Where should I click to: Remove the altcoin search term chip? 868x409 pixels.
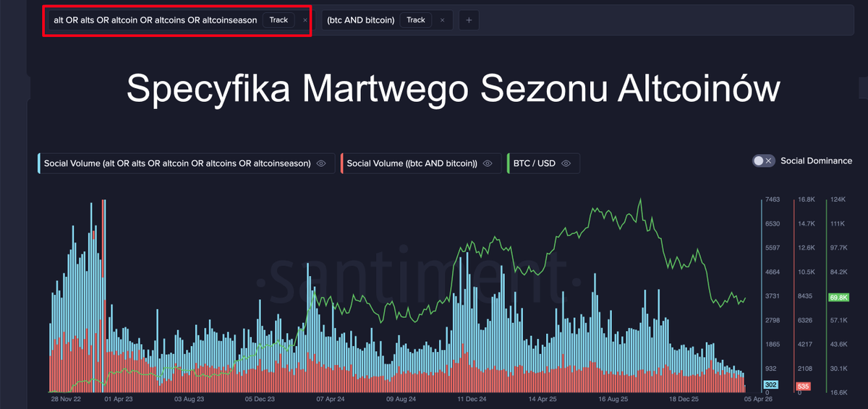(x=305, y=20)
